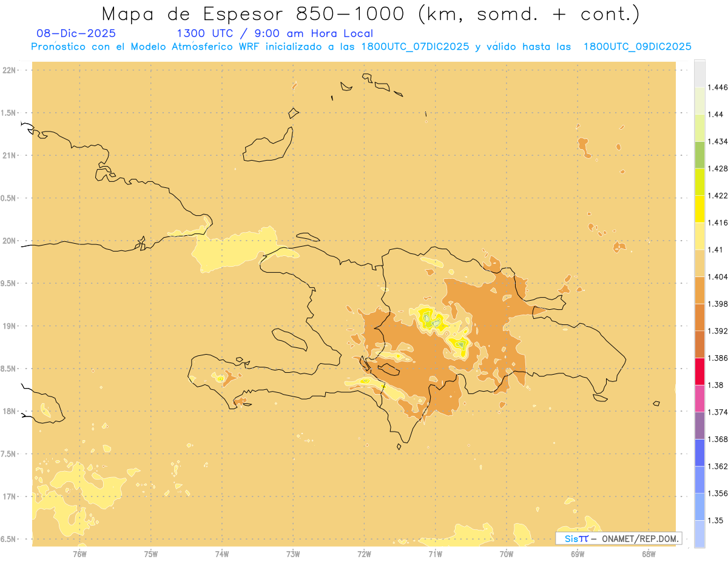This screenshot has width=728, height=562.
Task: Select the dark orange swatch between 1.386 and 1.392
Action: [699, 344]
